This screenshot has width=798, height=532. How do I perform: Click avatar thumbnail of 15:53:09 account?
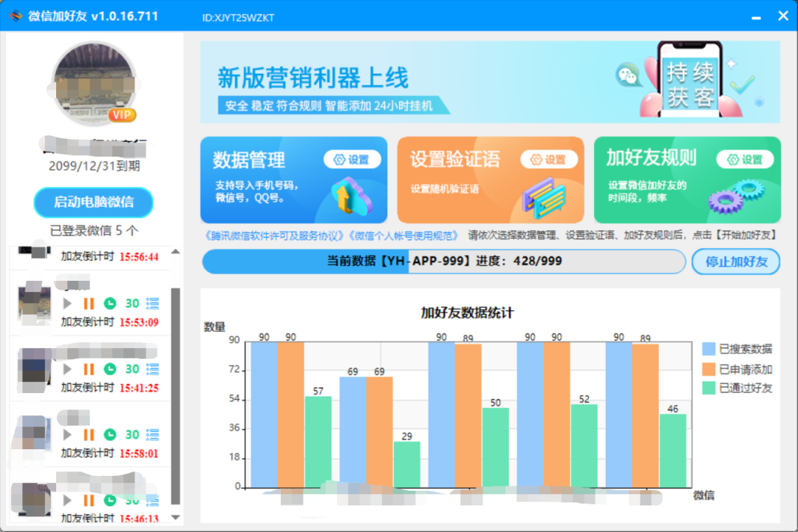[35, 304]
